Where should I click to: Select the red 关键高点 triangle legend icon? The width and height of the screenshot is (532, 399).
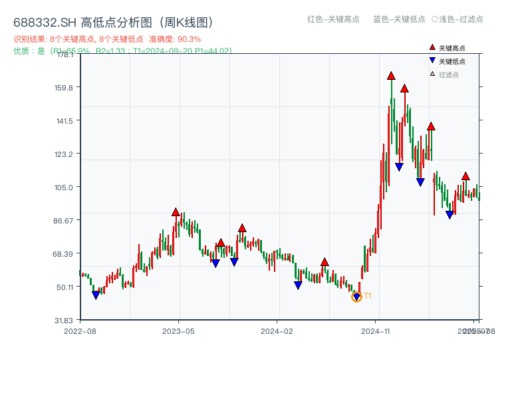click(432, 47)
